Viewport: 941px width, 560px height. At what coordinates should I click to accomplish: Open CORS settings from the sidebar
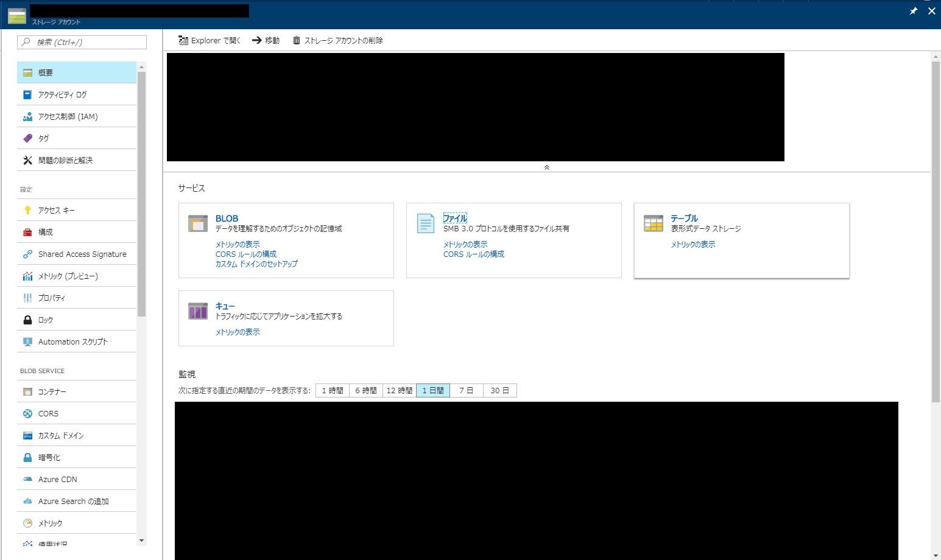pos(48,413)
